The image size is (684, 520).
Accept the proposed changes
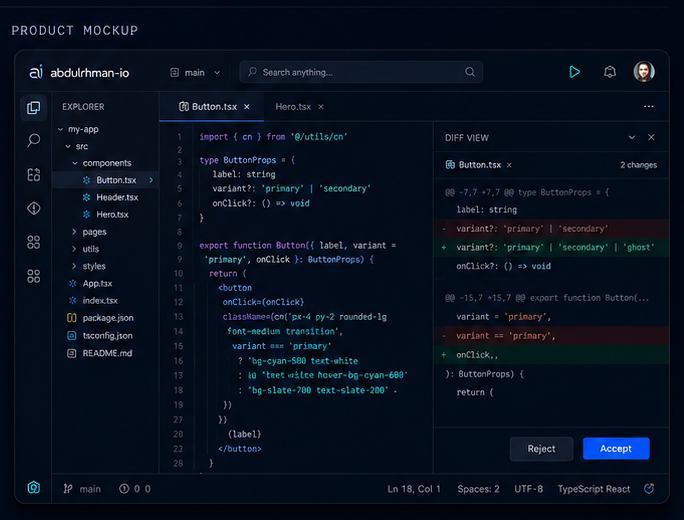point(616,448)
